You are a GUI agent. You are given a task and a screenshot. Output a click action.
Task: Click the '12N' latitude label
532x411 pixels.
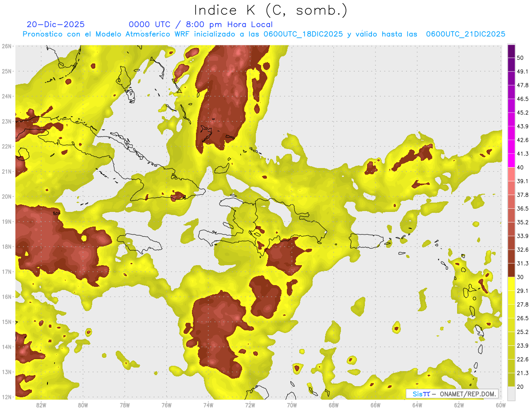[7, 397]
